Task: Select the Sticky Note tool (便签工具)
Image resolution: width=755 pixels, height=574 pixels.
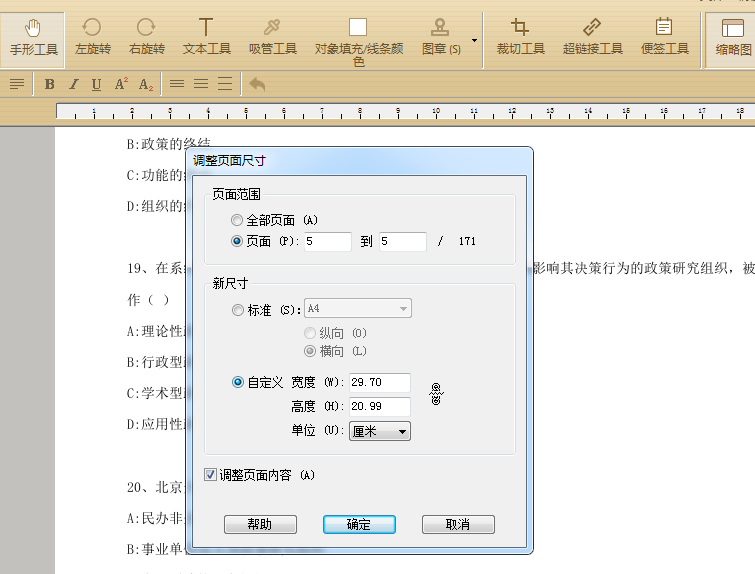Action: pos(664,39)
